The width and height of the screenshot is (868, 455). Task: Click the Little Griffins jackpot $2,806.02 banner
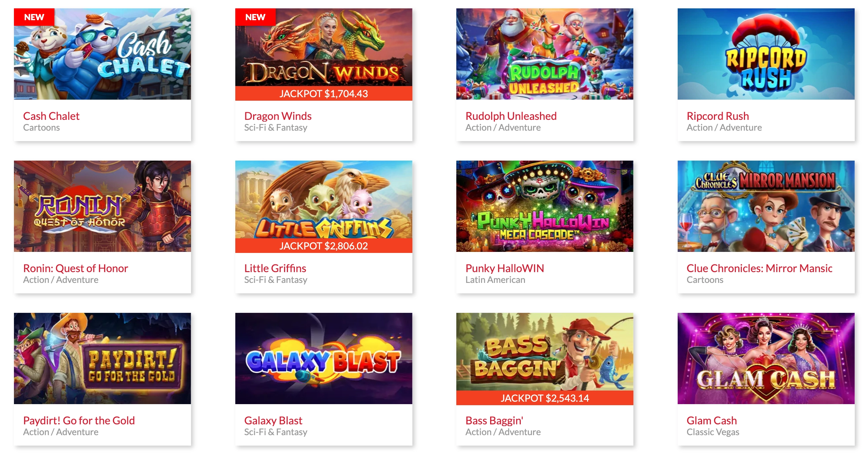coord(323,246)
